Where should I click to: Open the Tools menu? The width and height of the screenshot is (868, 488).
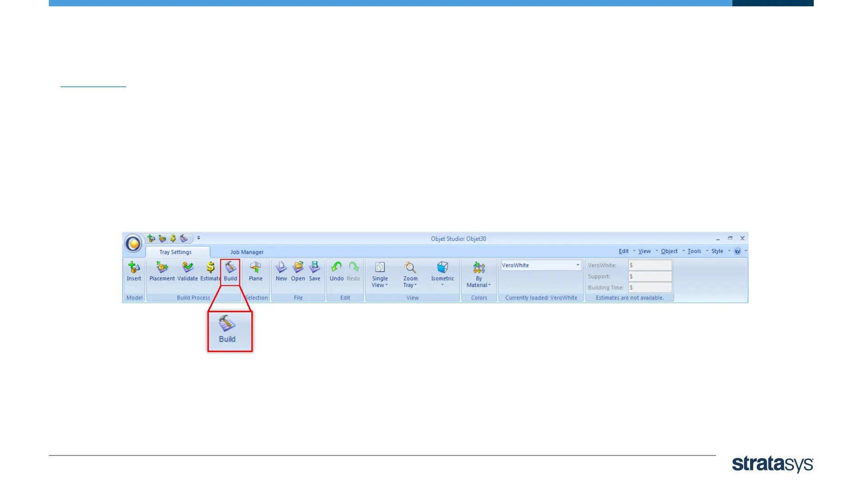pyautogui.click(x=694, y=251)
